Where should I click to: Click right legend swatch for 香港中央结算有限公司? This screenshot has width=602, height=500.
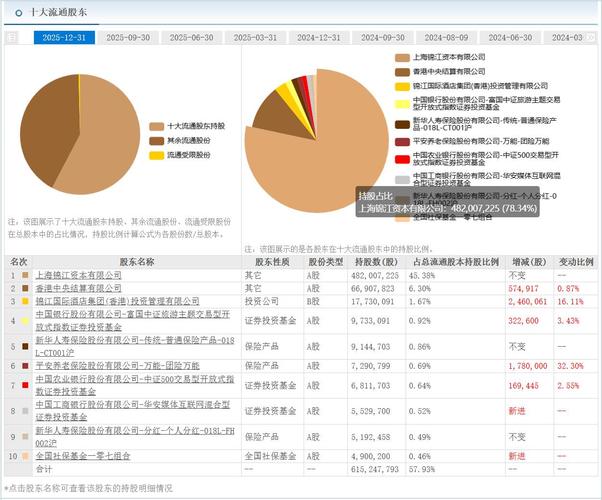click(x=402, y=72)
